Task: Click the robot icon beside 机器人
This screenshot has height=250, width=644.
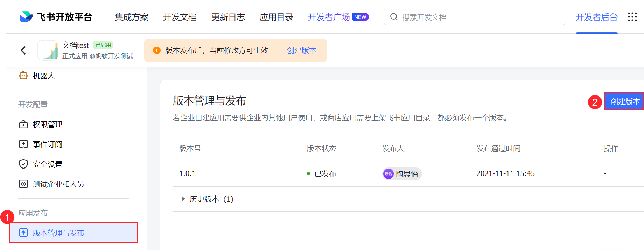Action: click(x=23, y=76)
